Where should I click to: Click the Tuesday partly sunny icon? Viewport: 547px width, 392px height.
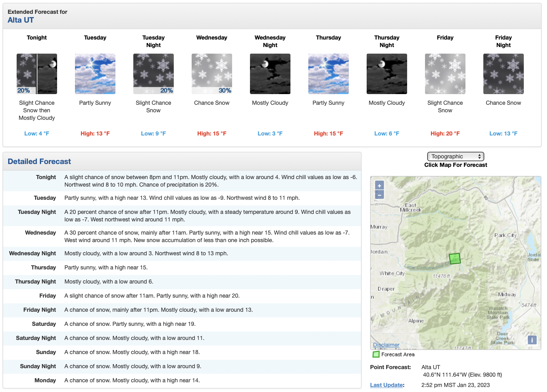coord(95,74)
